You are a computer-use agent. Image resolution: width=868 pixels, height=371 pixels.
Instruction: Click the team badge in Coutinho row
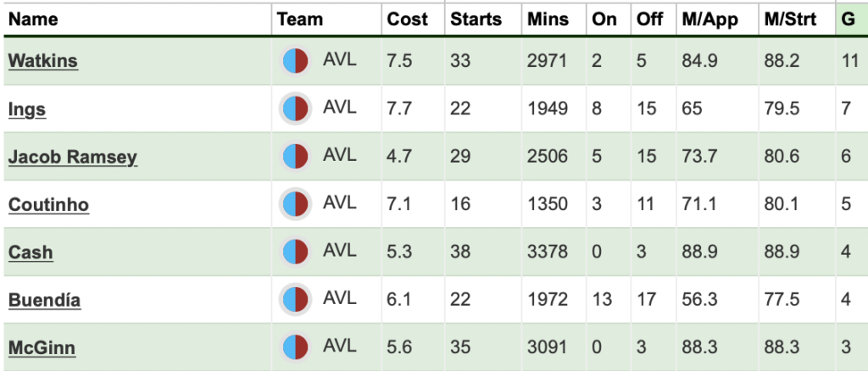pyautogui.click(x=296, y=205)
